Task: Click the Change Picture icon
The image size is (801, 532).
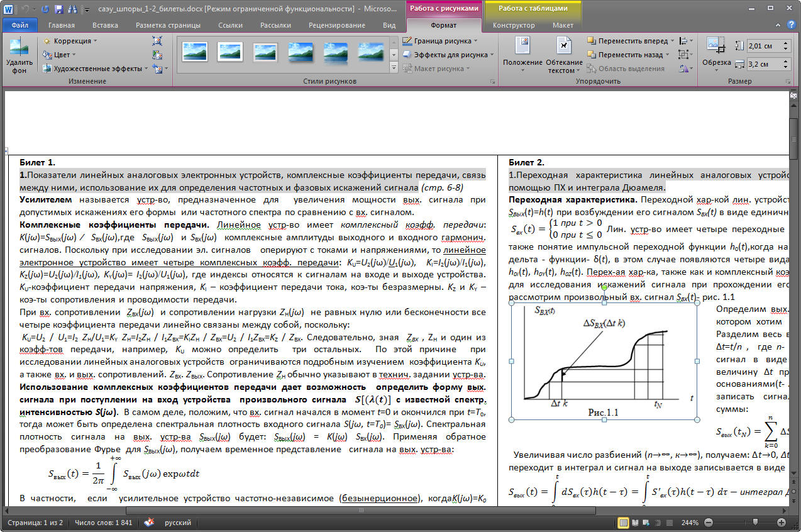Action: click(x=157, y=55)
